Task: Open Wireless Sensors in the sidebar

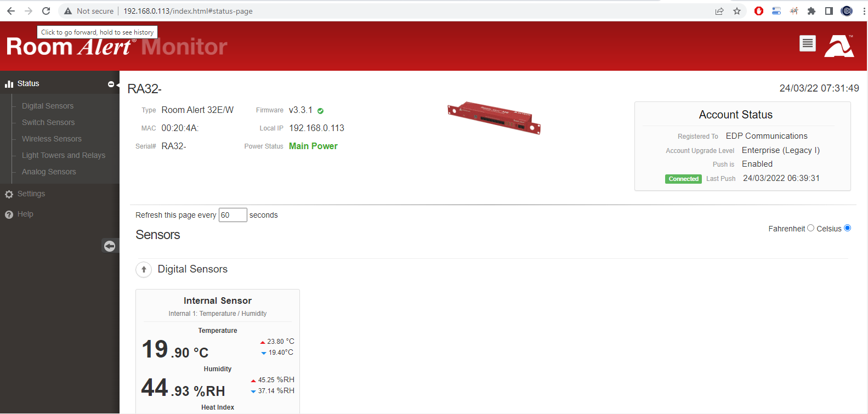Action: pyautogui.click(x=52, y=139)
